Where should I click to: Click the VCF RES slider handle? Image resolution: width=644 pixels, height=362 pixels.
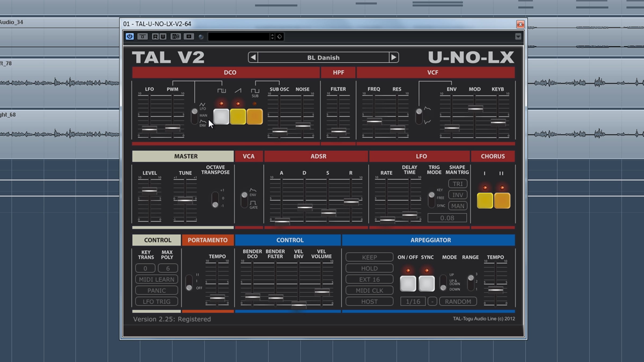397,129
